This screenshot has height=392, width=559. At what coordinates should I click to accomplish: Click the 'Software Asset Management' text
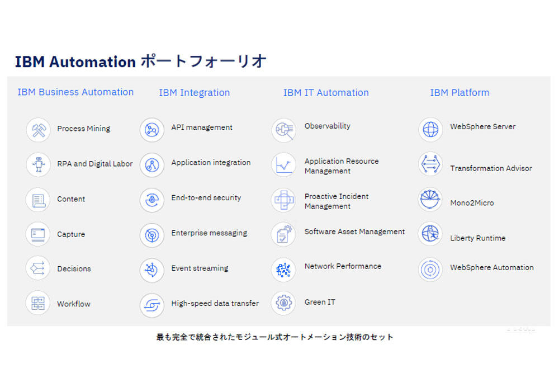point(355,232)
